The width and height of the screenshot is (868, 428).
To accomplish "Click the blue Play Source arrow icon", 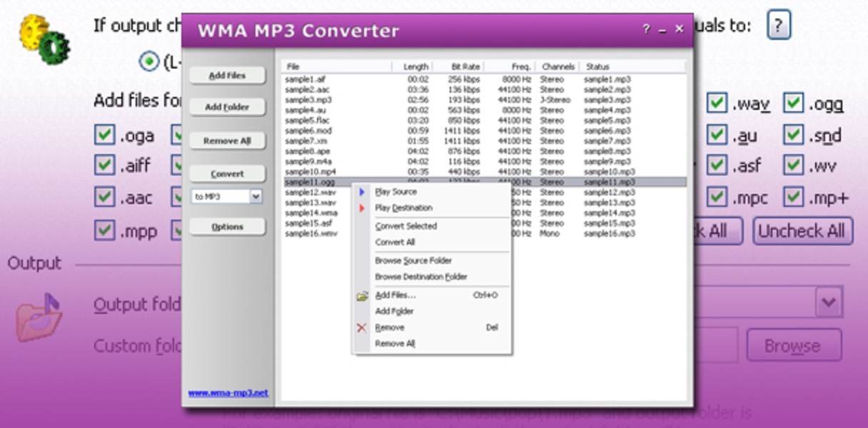I will tap(362, 192).
